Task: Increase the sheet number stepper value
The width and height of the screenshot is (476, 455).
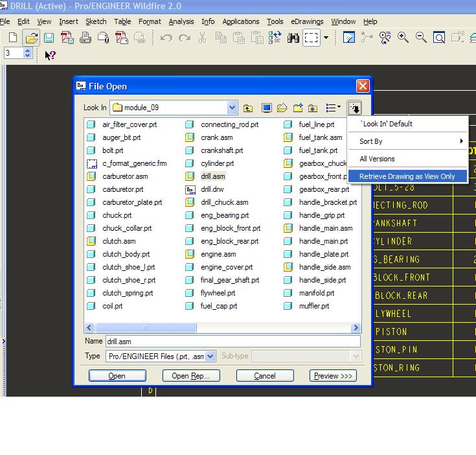Action: (27, 51)
